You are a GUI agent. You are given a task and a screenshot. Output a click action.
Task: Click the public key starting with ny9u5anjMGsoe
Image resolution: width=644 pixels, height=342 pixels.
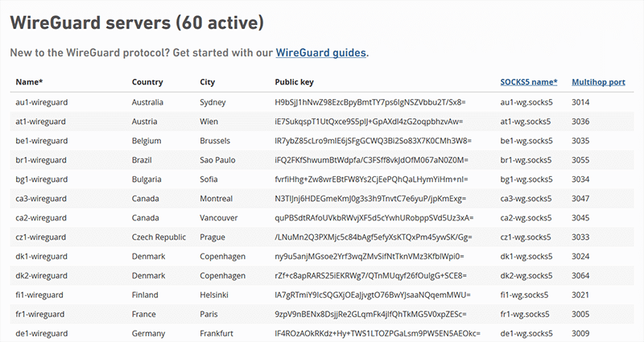(369, 257)
